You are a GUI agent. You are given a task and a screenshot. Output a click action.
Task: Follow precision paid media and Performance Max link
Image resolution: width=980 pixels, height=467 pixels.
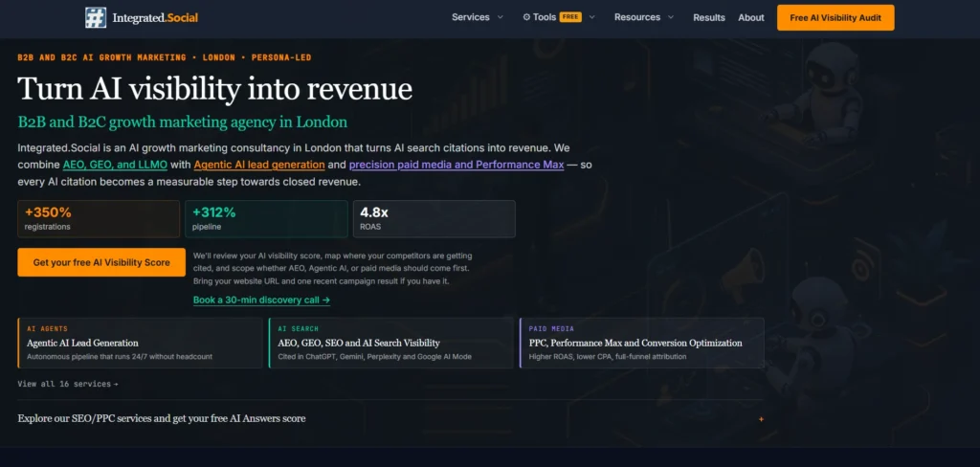pos(457,165)
